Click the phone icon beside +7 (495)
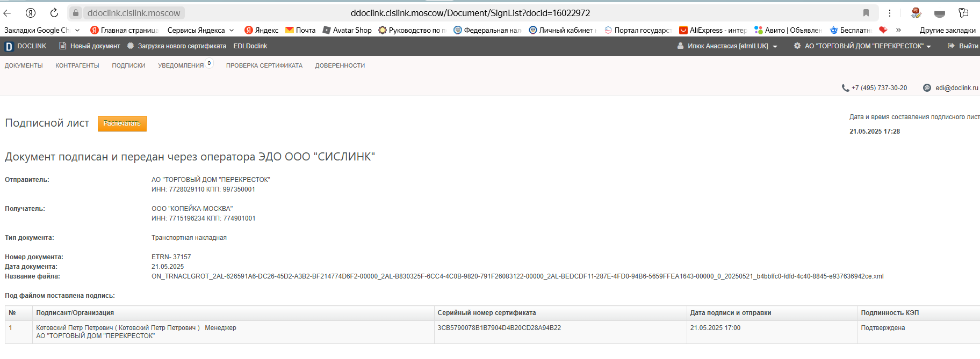The width and height of the screenshot is (980, 359). point(845,88)
